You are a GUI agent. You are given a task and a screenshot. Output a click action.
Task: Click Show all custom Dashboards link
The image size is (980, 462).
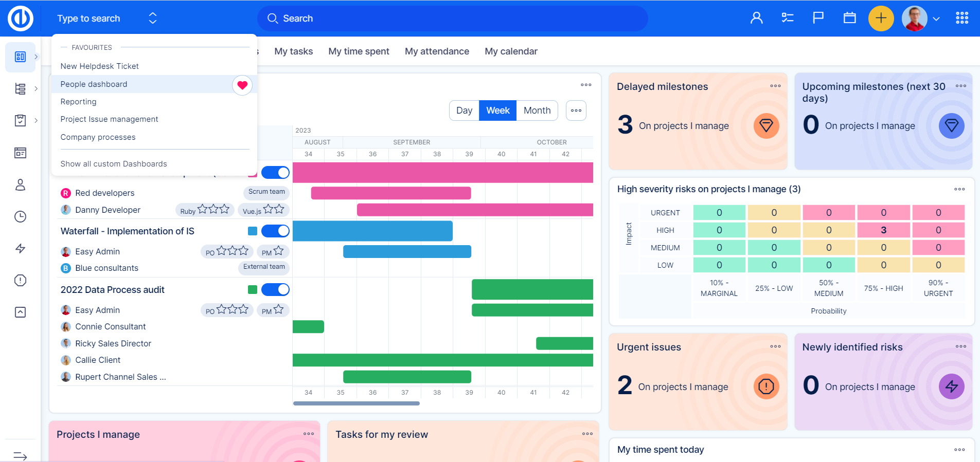114,164
